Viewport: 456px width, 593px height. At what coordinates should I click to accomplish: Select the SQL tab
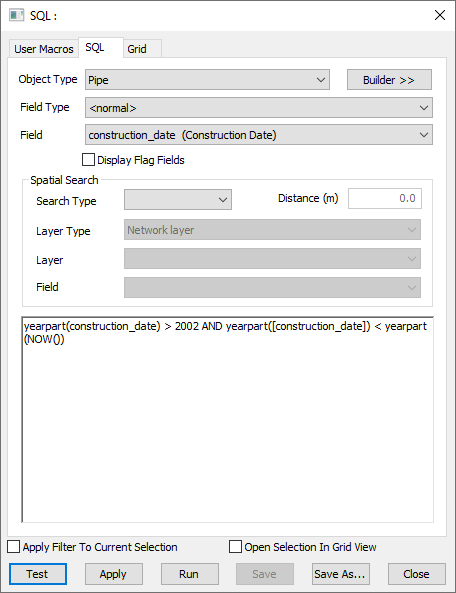click(101, 48)
